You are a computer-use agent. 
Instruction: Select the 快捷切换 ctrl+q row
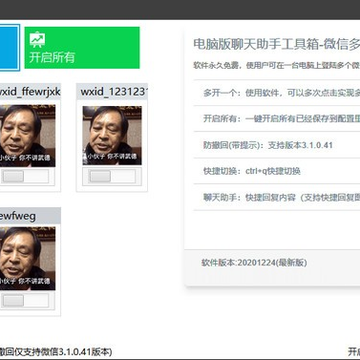point(277,171)
